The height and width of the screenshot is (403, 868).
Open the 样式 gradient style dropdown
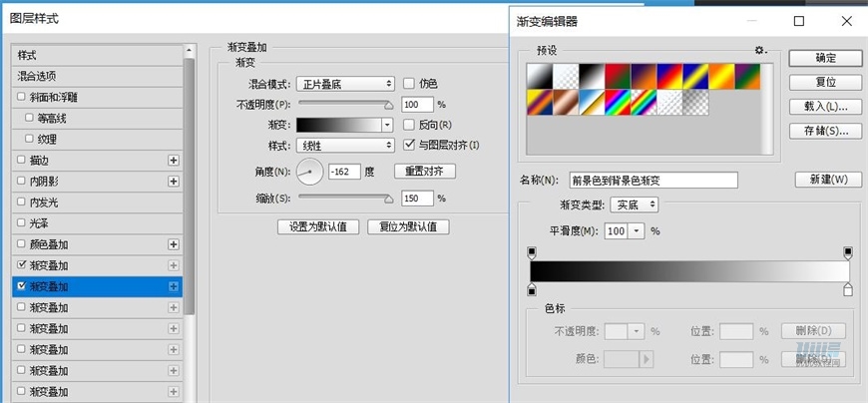[x=346, y=146]
